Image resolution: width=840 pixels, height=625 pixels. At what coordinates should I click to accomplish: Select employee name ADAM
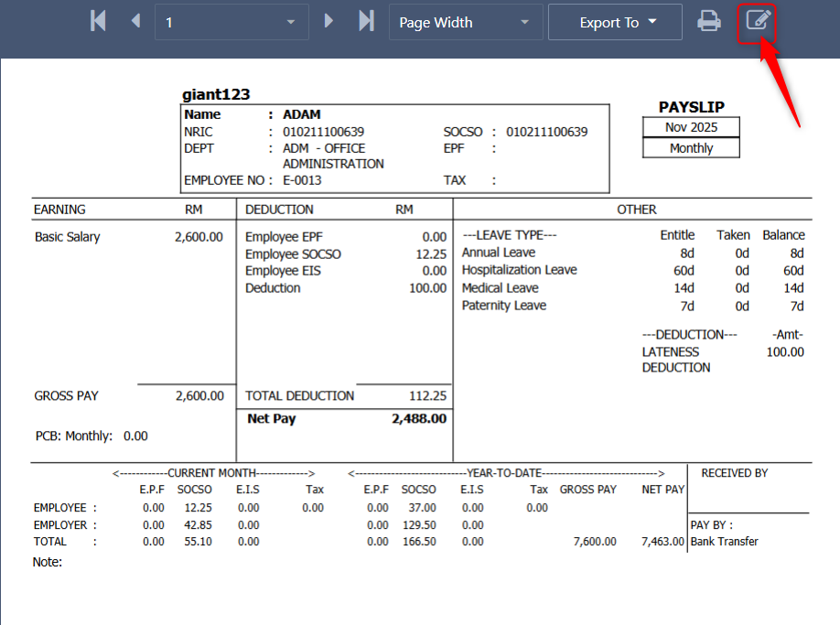pyautogui.click(x=302, y=114)
